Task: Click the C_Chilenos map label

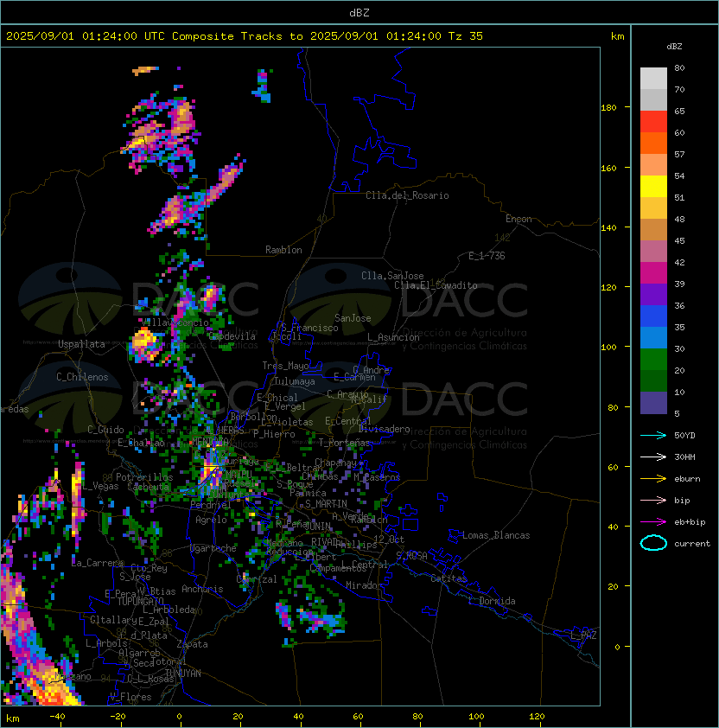Action: point(82,377)
